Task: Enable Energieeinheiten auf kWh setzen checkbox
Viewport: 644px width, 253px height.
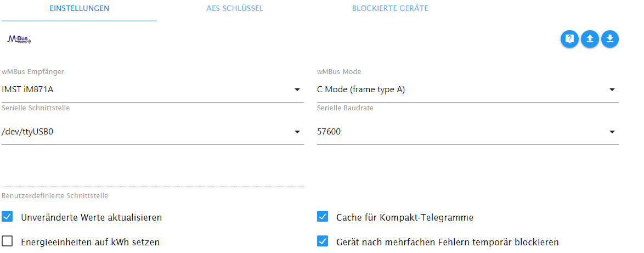Action: tap(7, 241)
